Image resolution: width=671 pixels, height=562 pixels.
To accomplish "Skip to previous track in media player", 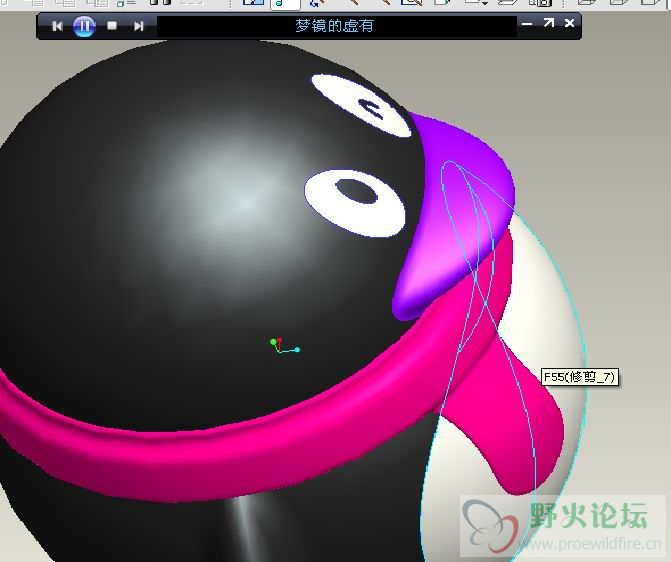I will pyautogui.click(x=57, y=26).
